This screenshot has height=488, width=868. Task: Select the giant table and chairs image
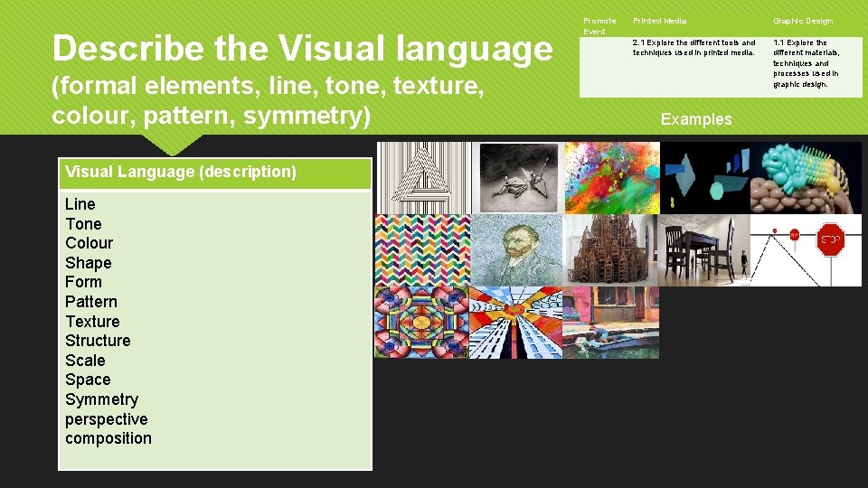point(704,250)
